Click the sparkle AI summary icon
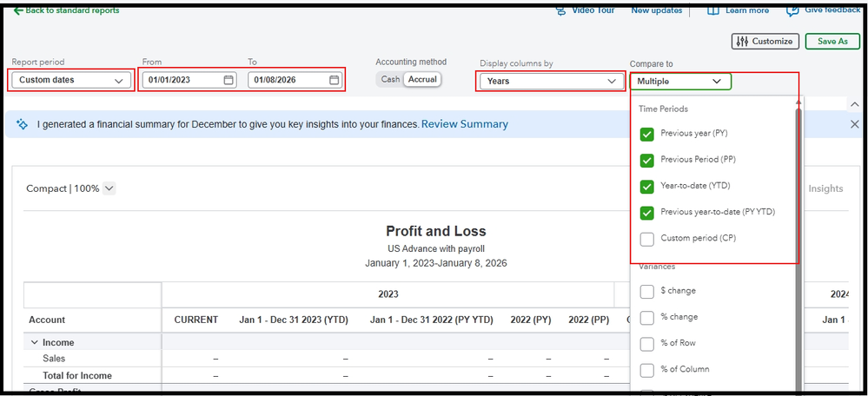Image resolution: width=868 pixels, height=396 pixels. pos(22,124)
